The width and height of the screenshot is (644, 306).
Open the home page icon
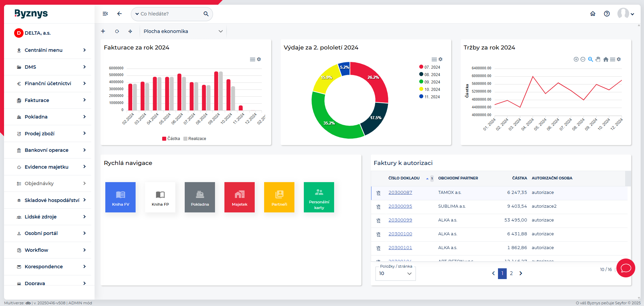tap(593, 14)
